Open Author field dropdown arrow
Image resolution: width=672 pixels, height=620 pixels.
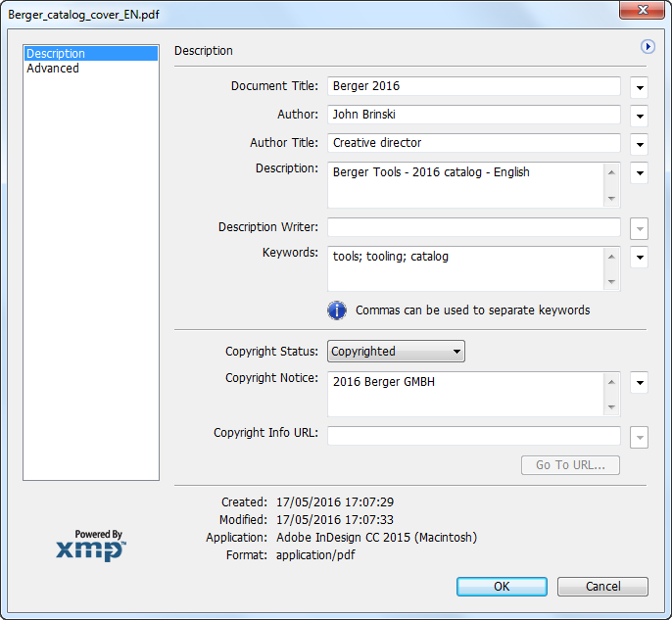click(x=639, y=116)
